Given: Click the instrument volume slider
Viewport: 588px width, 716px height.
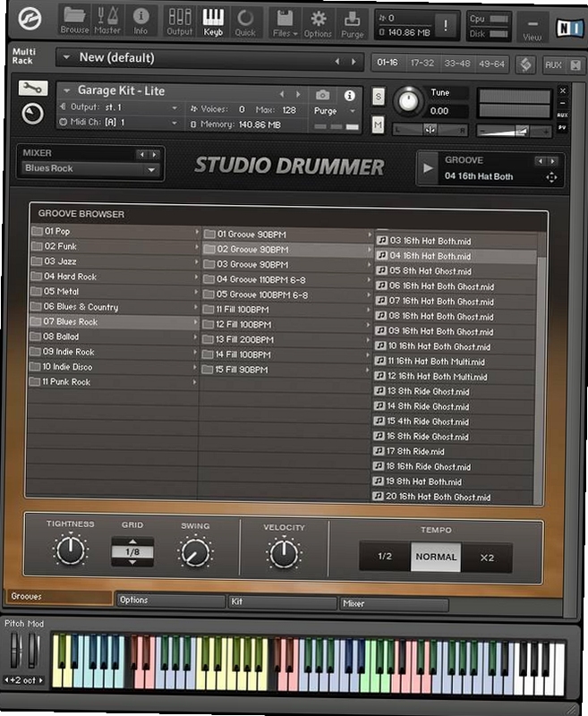Looking at the screenshot, I should [x=514, y=132].
